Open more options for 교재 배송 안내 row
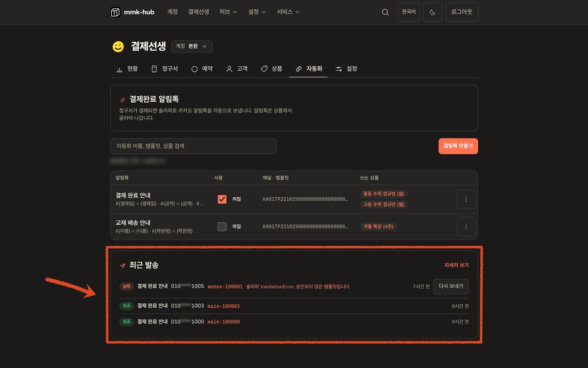The width and height of the screenshot is (588, 368). (466, 227)
